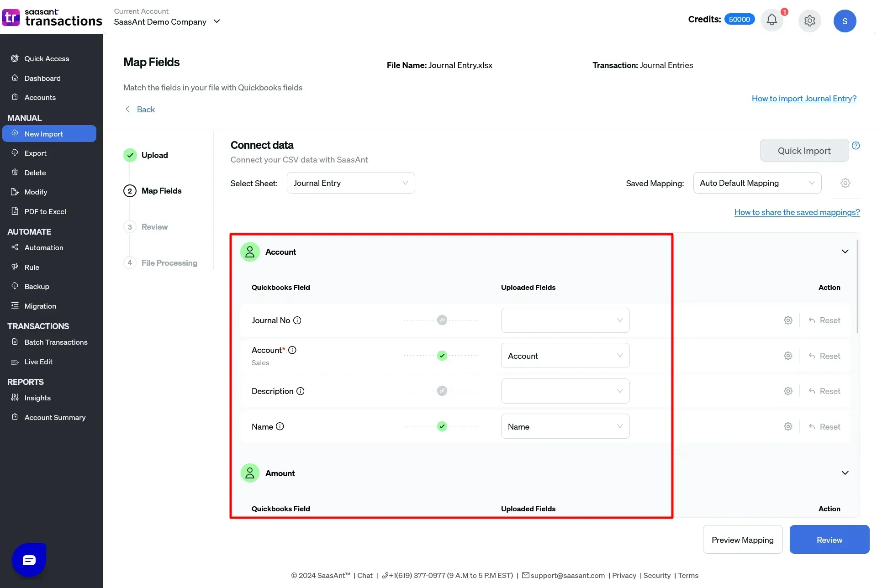Click the Preview Mapping button
The image size is (877, 588).
pyautogui.click(x=742, y=540)
